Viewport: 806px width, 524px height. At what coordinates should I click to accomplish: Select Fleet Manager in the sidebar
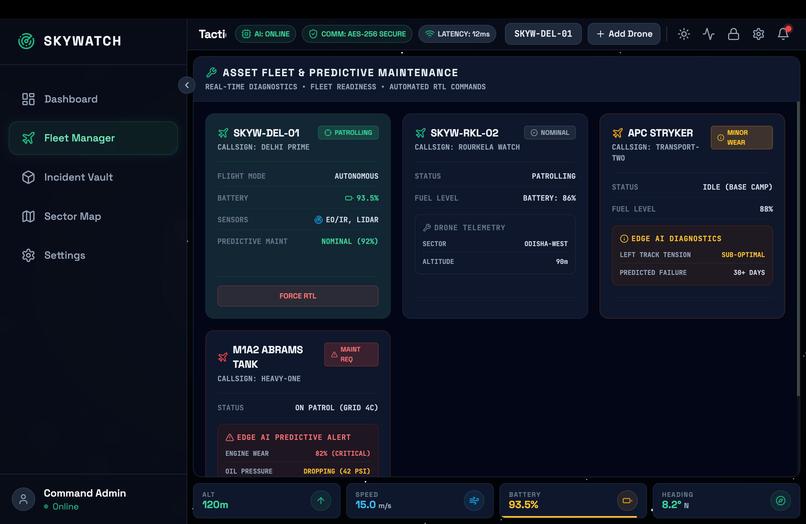[93, 138]
